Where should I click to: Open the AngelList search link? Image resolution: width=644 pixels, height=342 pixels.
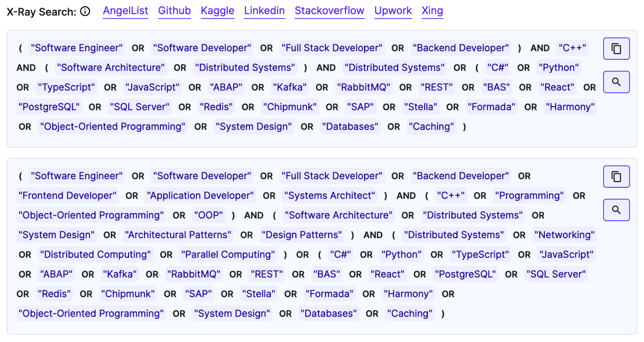click(125, 11)
